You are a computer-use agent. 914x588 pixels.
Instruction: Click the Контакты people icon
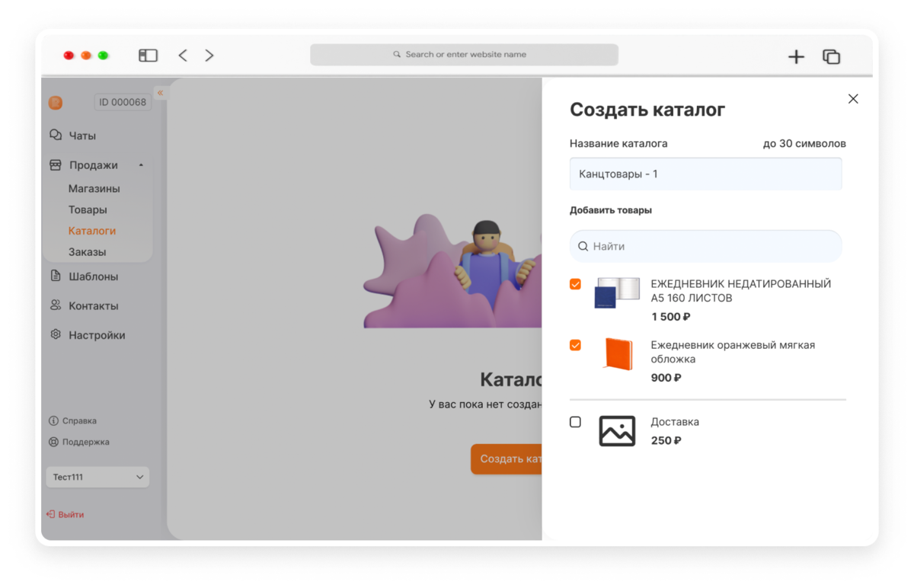click(56, 305)
